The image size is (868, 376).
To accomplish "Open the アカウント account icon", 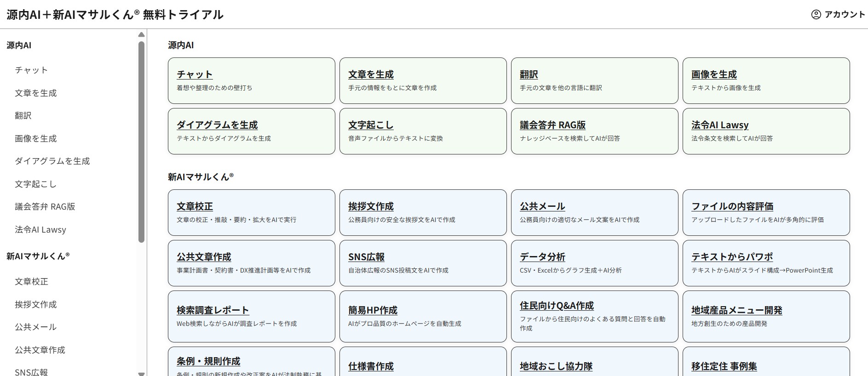I will pyautogui.click(x=816, y=14).
